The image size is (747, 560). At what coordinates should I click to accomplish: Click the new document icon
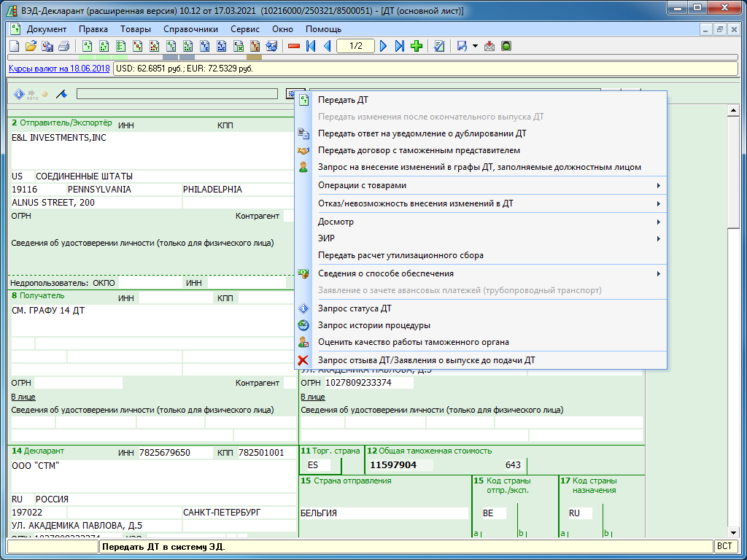[x=15, y=47]
